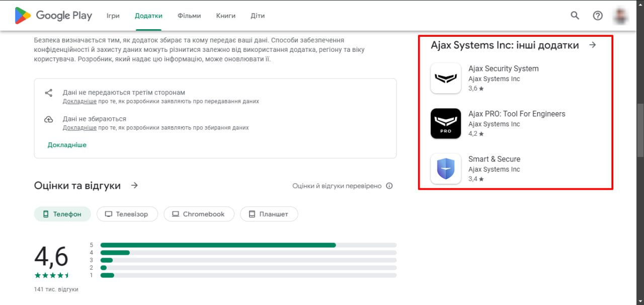
Task: Open the Smart & Secure title
Action: tap(494, 159)
